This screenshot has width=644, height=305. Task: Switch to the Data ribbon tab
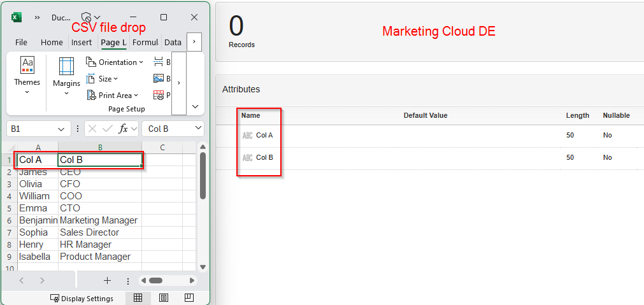[173, 43]
